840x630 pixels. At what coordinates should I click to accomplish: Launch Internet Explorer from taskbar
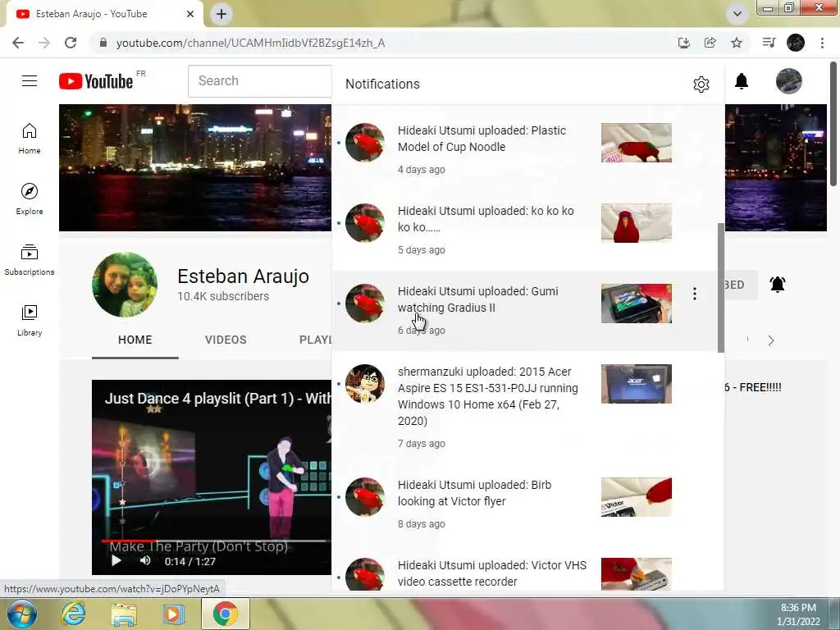73,614
